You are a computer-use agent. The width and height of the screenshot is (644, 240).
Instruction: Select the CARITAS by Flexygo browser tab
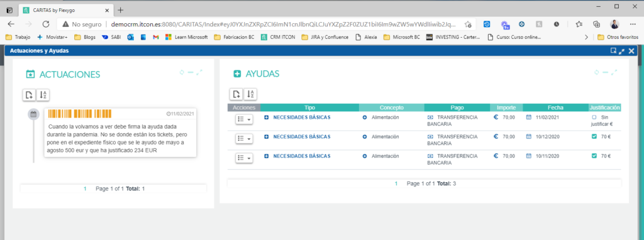pos(65,10)
